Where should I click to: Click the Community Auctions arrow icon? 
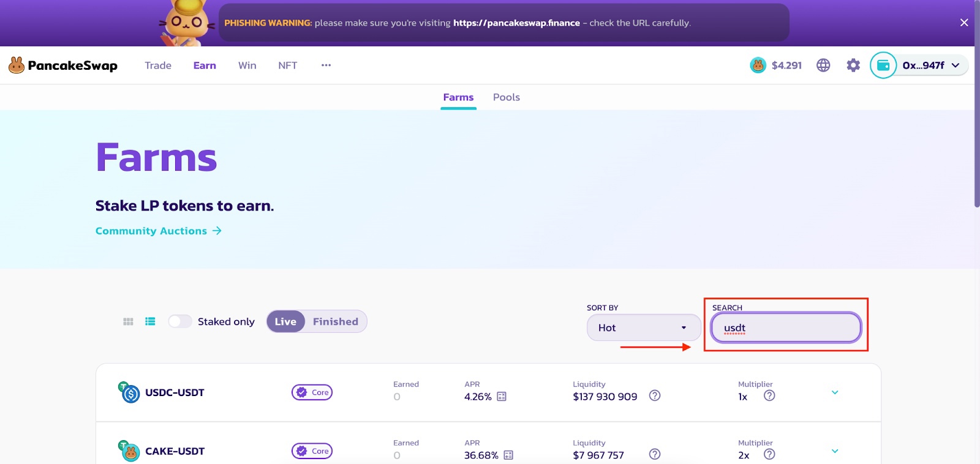point(217,231)
